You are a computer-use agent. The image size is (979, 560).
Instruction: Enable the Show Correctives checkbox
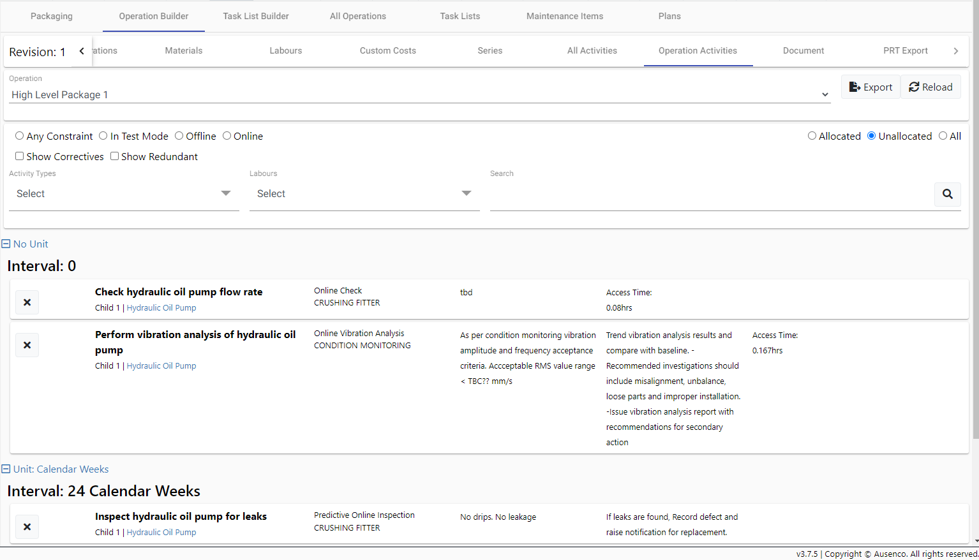click(20, 156)
